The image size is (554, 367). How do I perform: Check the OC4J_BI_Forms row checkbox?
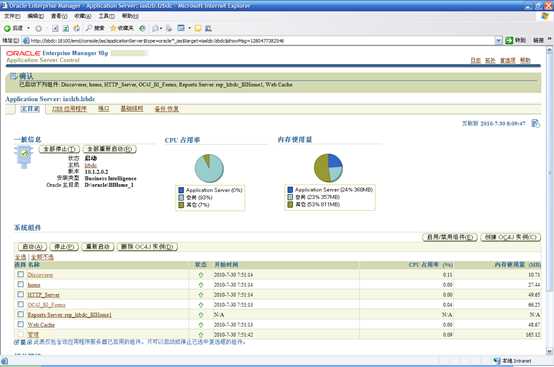pos(20,304)
